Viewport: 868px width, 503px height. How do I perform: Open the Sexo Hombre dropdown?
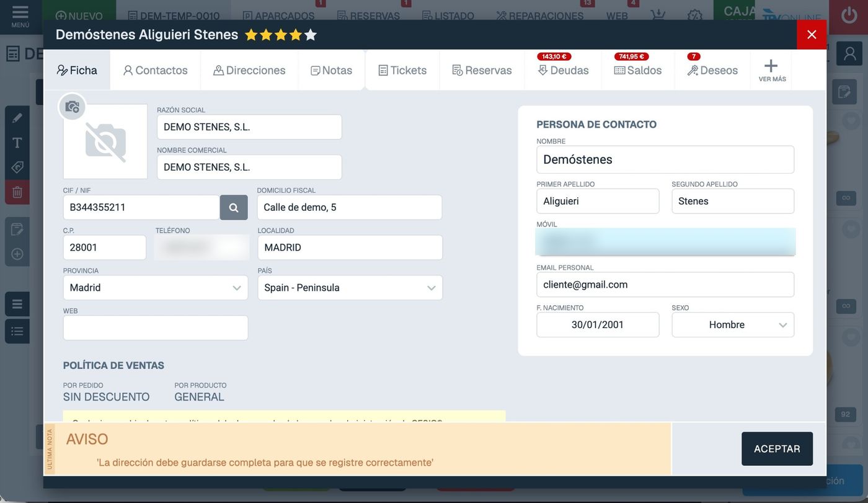733,325
